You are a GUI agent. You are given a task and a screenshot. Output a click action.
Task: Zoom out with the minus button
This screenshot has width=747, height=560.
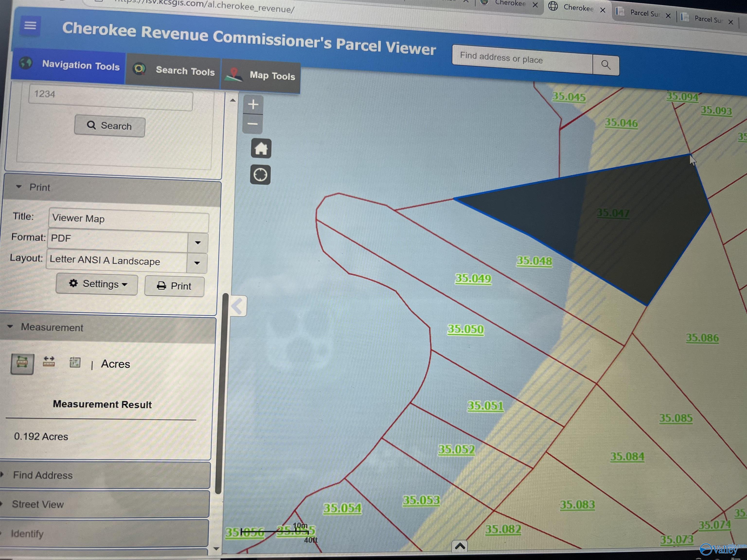pyautogui.click(x=253, y=124)
